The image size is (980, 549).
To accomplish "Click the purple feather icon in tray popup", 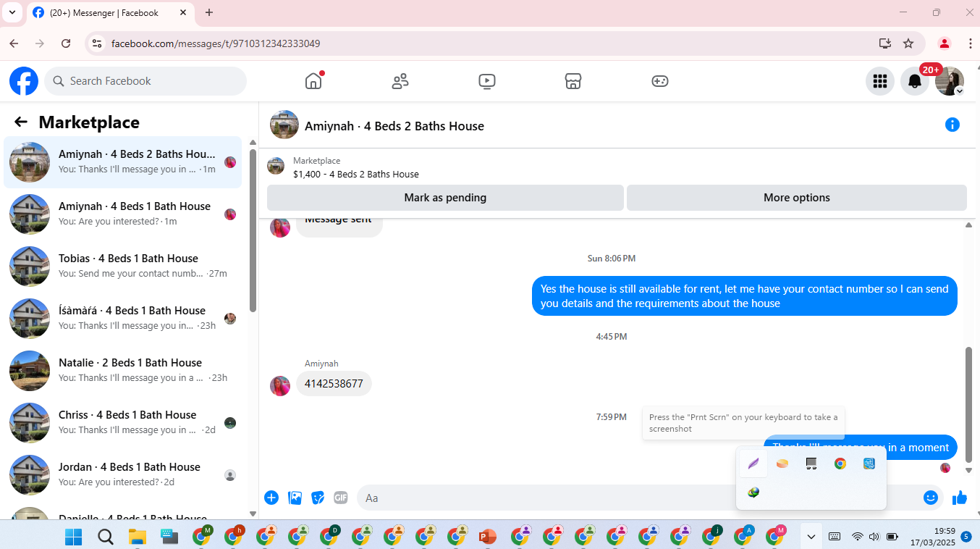I will 753,464.
